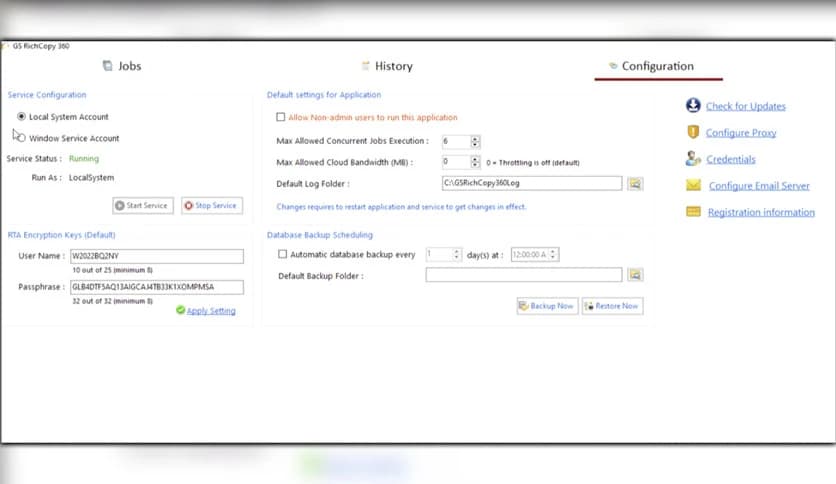Increase the backup time value

tap(553, 252)
